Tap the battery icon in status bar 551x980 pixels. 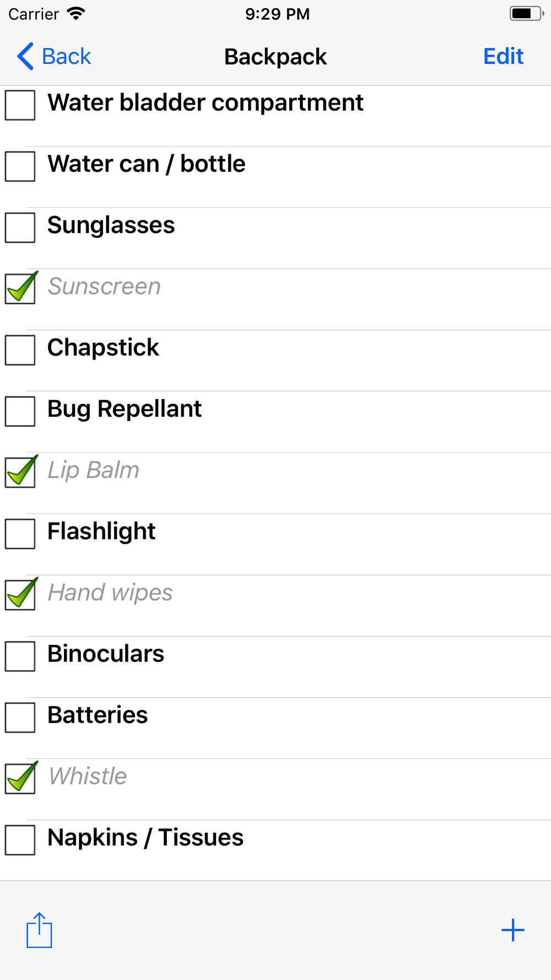[526, 14]
